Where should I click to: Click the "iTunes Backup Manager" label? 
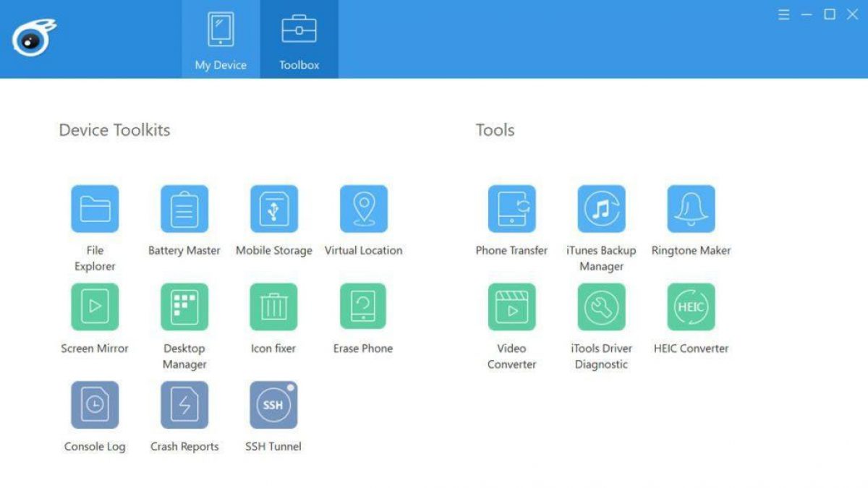point(601,258)
